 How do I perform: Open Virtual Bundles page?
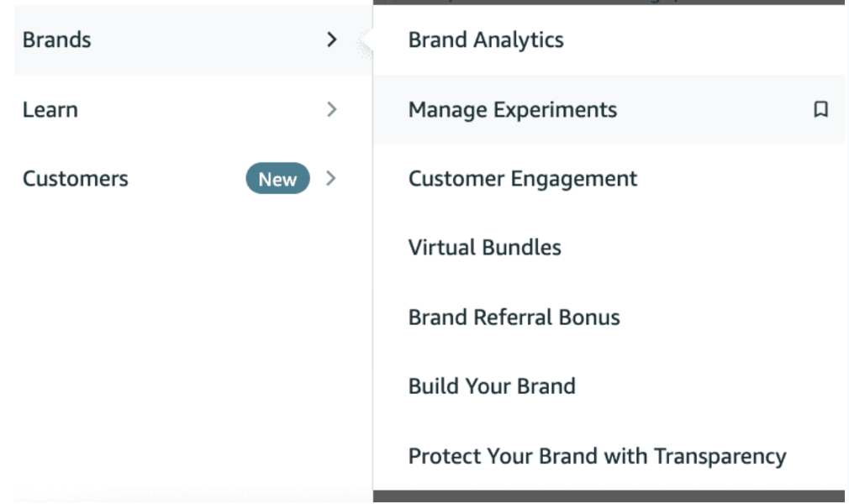point(484,248)
